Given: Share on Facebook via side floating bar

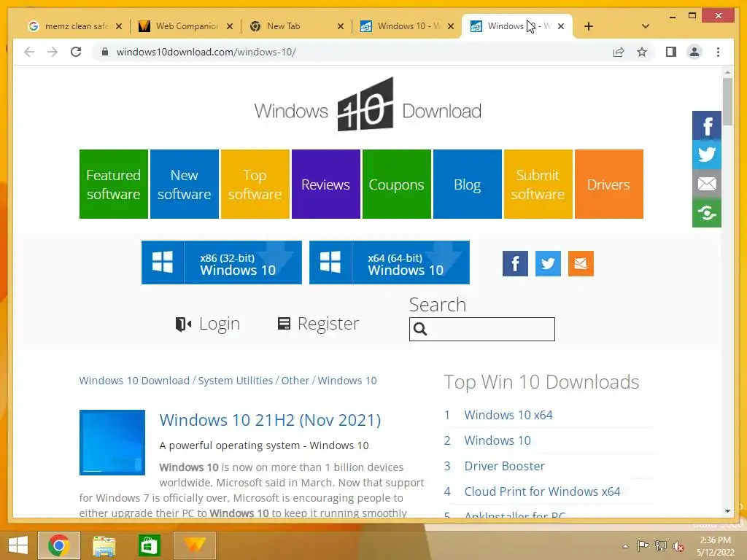Looking at the screenshot, I should (706, 125).
